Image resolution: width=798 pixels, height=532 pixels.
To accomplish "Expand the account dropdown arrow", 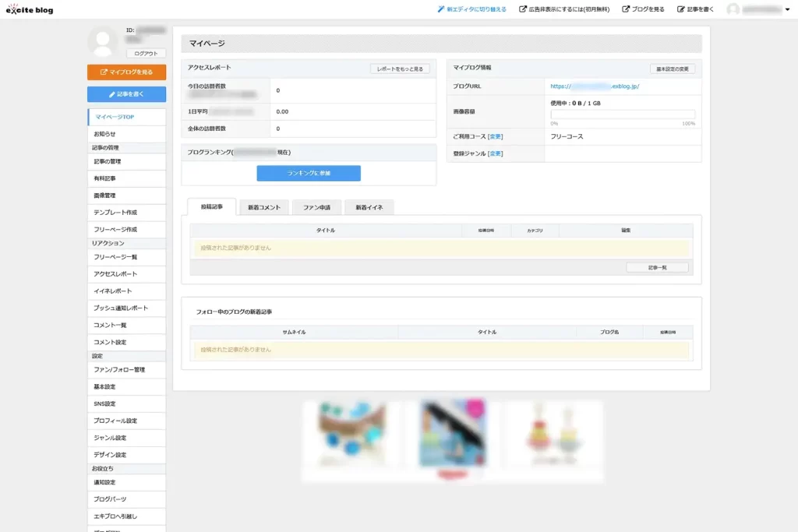I will tap(787, 9).
